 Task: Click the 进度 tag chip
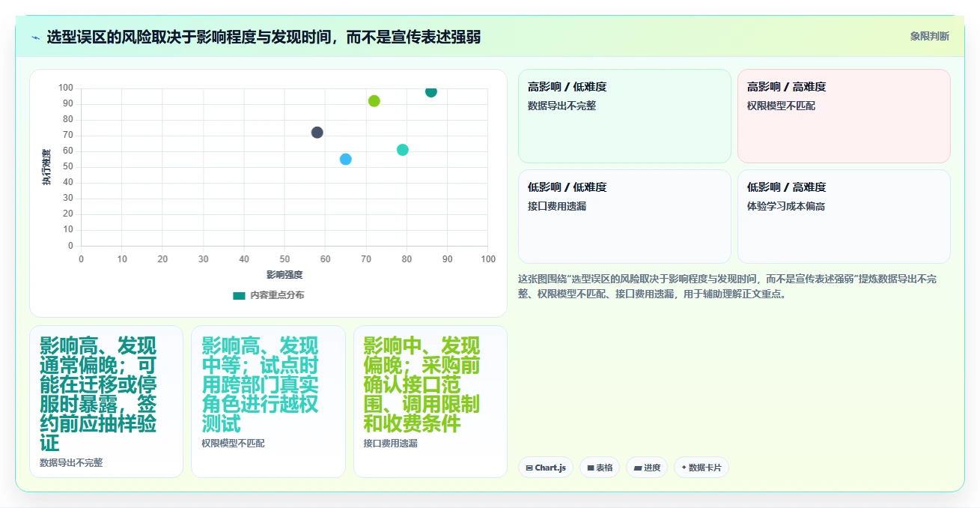pyautogui.click(x=647, y=468)
